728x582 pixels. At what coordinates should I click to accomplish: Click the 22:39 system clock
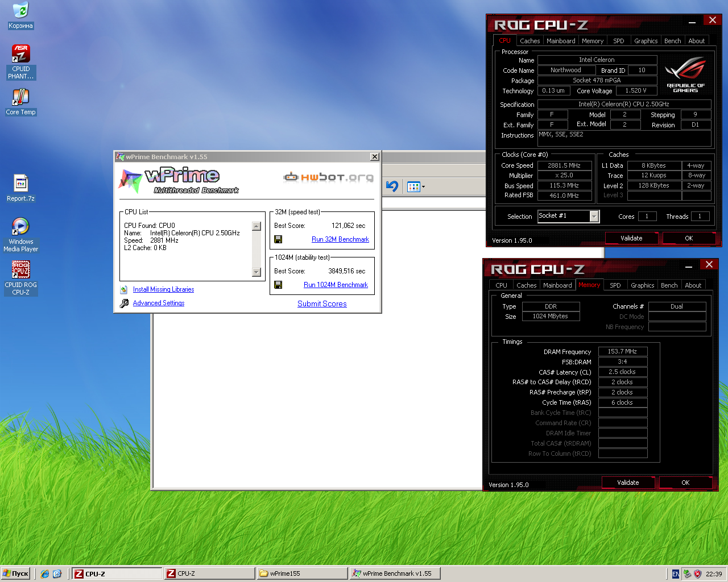pos(714,574)
